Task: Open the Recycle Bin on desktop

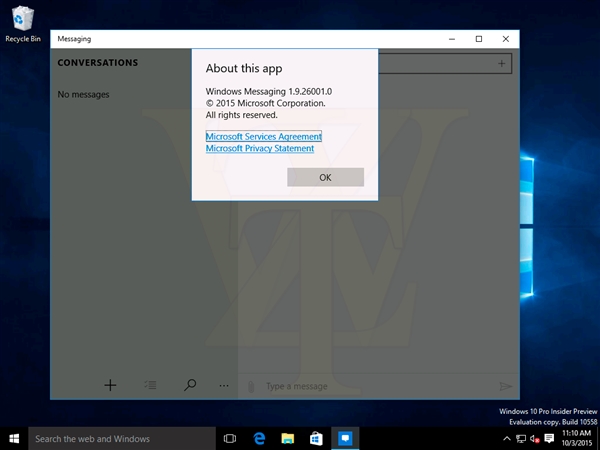Action: pos(22,20)
